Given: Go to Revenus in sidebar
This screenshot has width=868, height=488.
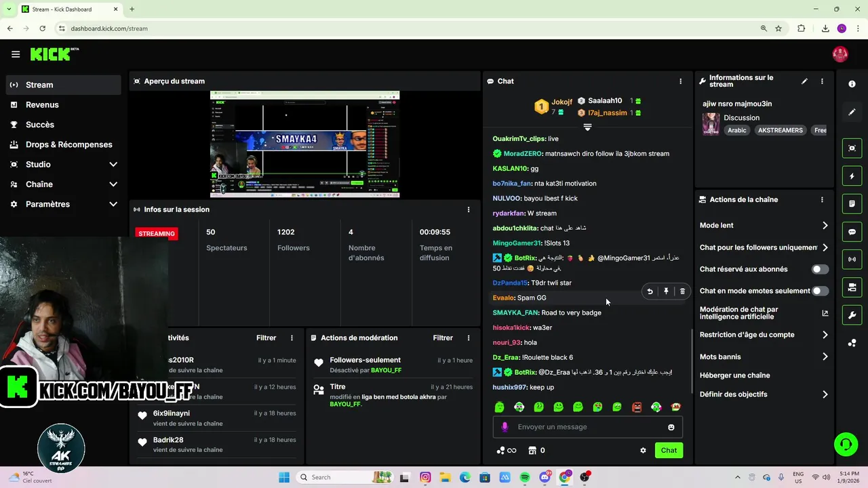Looking at the screenshot, I should pyautogui.click(x=64, y=105).
